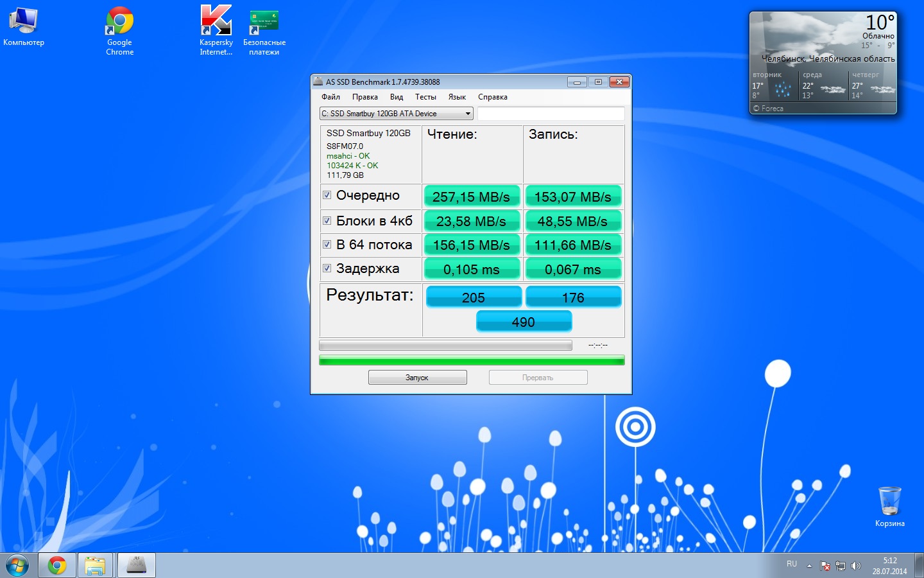Click the AS SSD Benchmark title bar icon

(x=318, y=82)
